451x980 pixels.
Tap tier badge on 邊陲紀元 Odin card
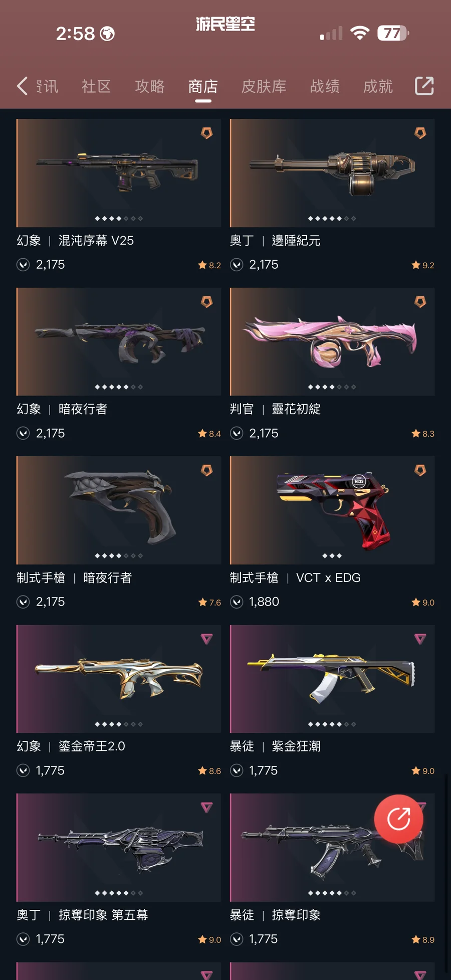pos(420,133)
